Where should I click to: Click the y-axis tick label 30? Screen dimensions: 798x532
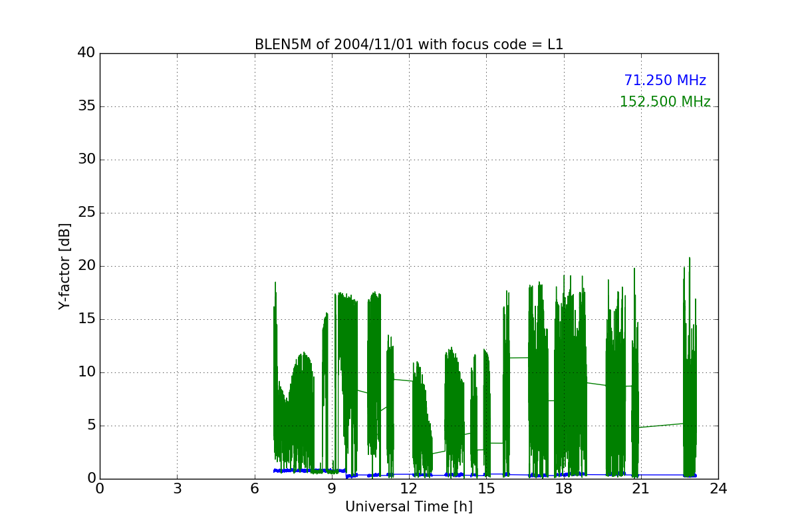(x=86, y=160)
